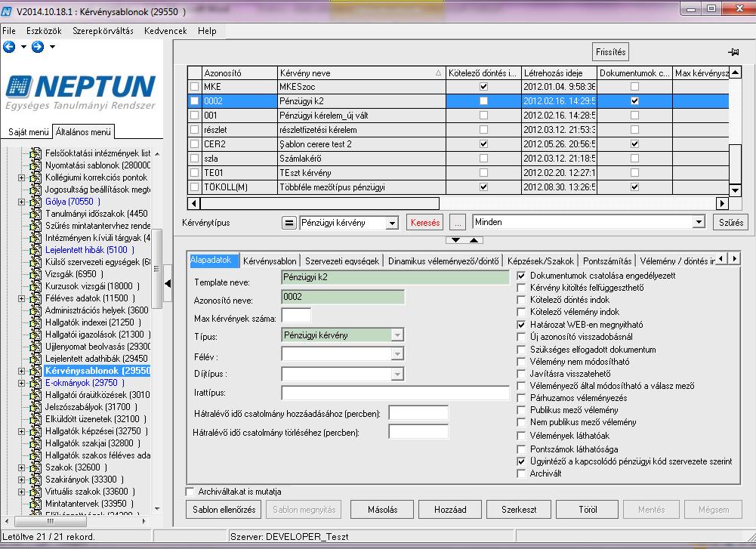
Task: Open the Félév dropdown
Action: [x=397, y=354]
